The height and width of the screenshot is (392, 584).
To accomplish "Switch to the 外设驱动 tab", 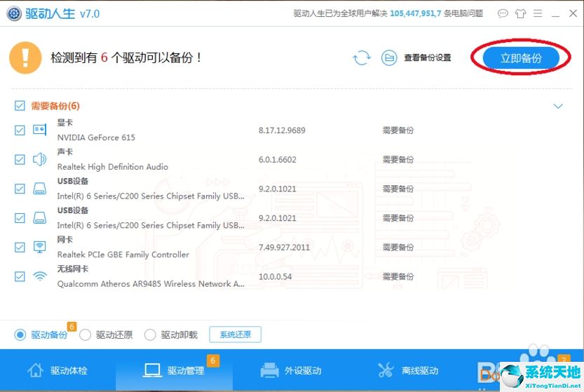I will point(291,370).
